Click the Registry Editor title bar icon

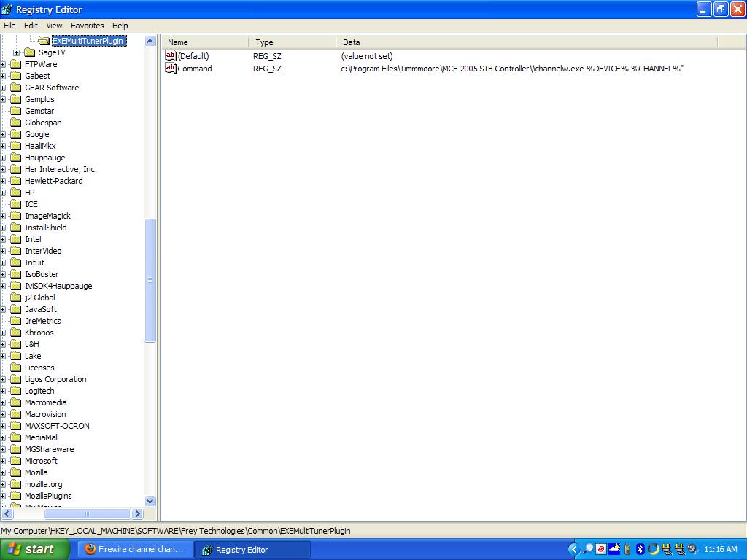tap(7, 9)
